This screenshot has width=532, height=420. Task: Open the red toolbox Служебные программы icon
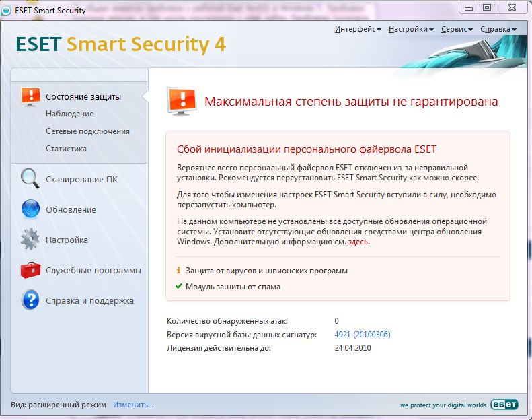click(x=30, y=270)
